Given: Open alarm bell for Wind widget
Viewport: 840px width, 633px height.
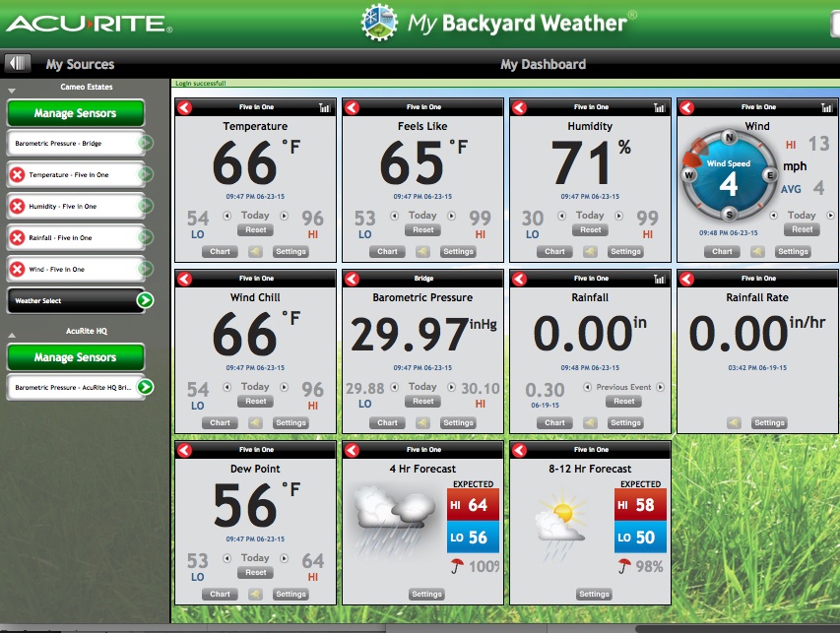Looking at the screenshot, I should pos(757,251).
